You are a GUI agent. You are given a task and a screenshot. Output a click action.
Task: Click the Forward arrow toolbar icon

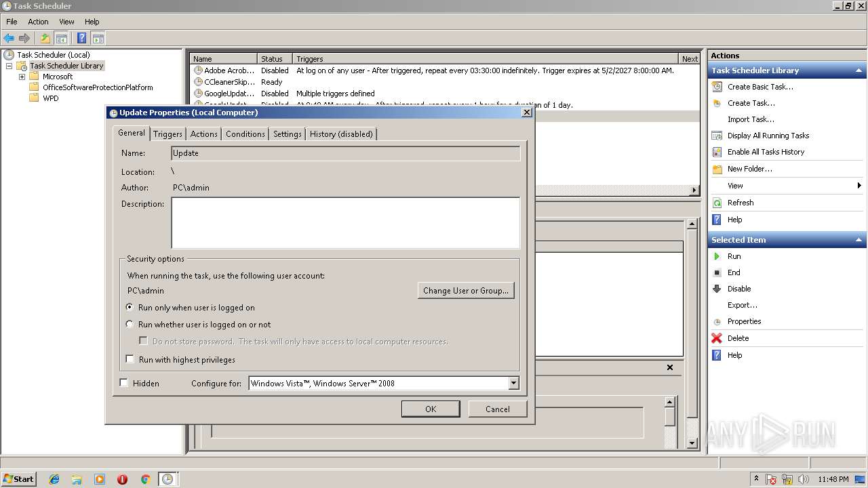24,39
